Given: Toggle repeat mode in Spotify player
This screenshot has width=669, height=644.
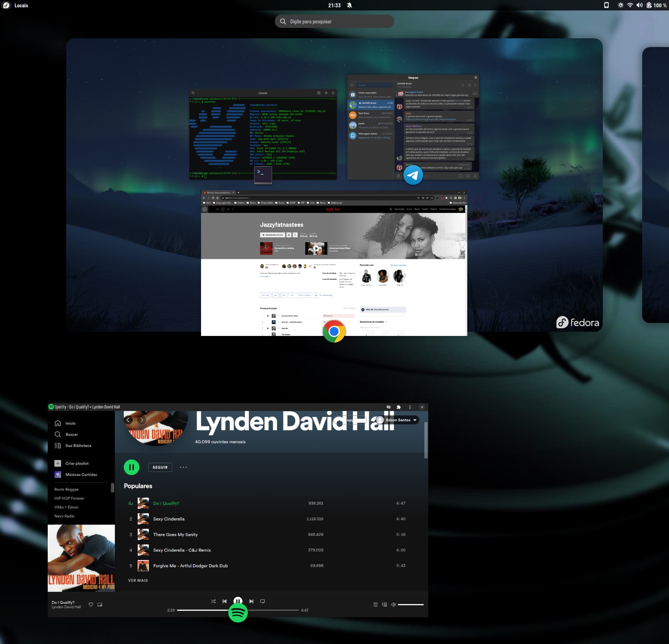Looking at the screenshot, I should tap(263, 601).
